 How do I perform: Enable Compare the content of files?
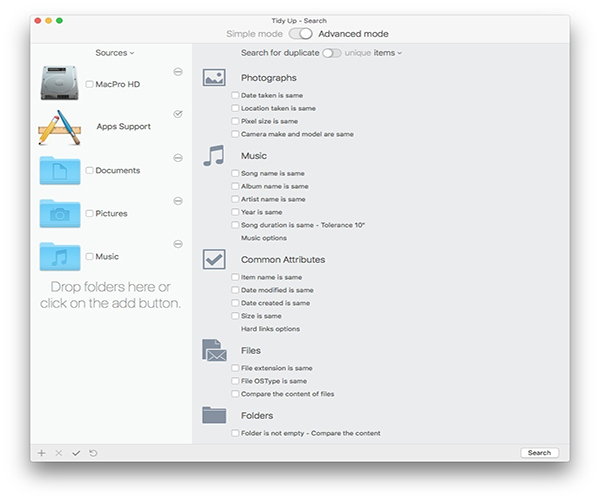[x=235, y=394]
